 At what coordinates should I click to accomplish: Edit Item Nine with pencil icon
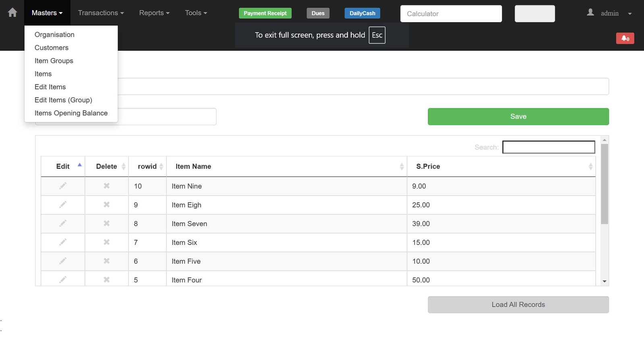pos(63,186)
